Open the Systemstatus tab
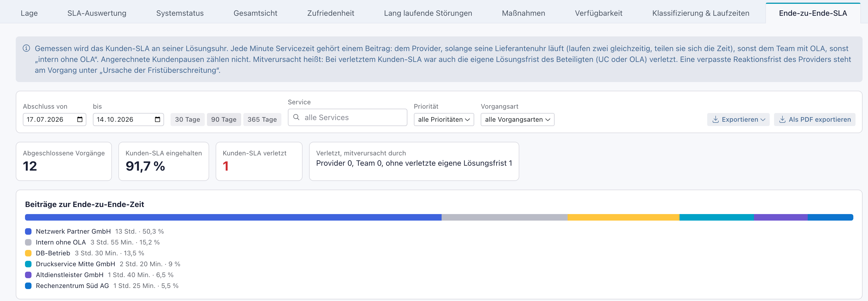The height and width of the screenshot is (301, 868). (x=180, y=13)
